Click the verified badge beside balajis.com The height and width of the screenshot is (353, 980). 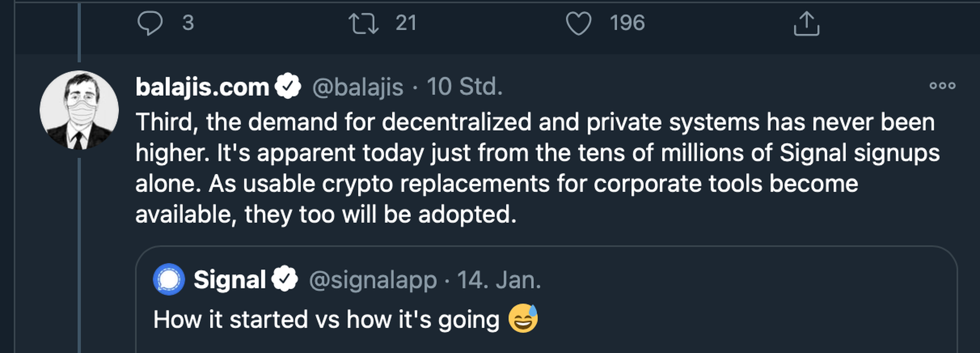[288, 86]
